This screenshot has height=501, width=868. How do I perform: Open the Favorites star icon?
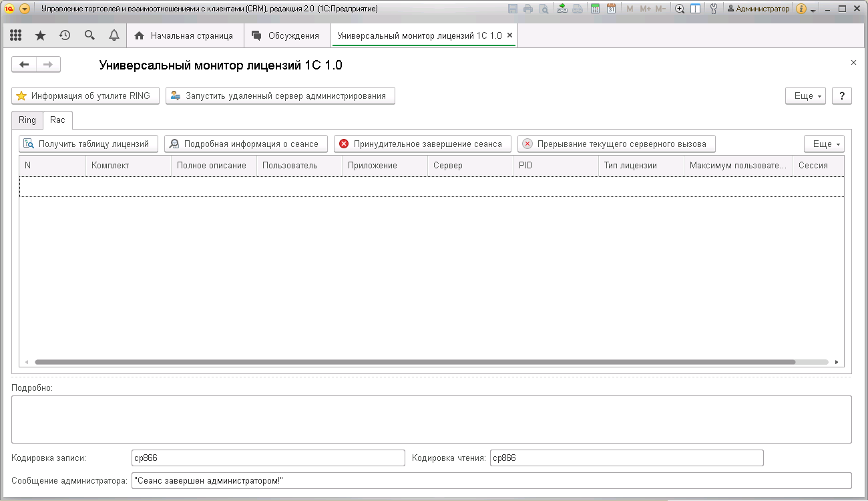40,35
